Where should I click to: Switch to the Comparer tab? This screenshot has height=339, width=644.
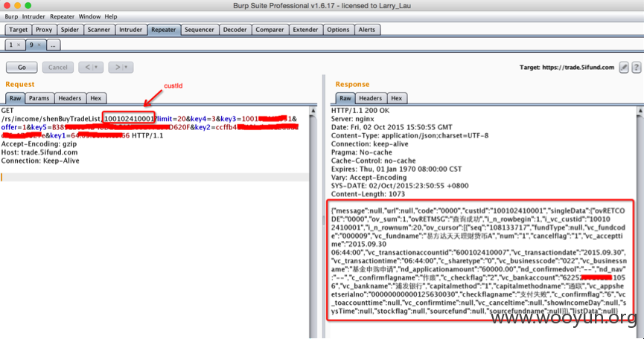tap(270, 30)
